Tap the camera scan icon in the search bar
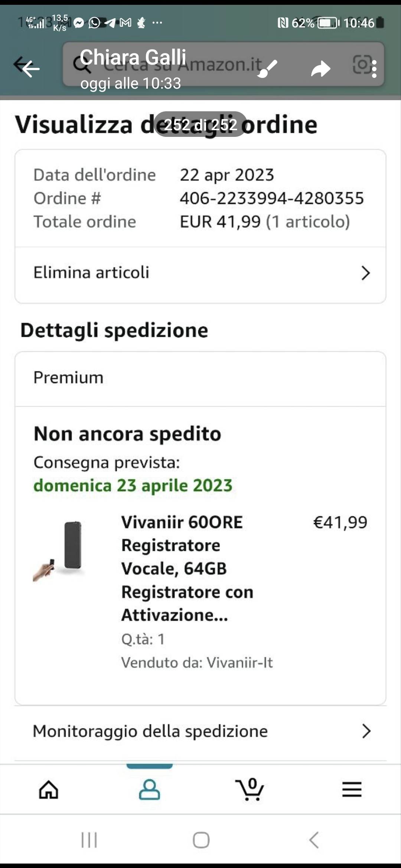The width and height of the screenshot is (401, 868). [x=361, y=65]
